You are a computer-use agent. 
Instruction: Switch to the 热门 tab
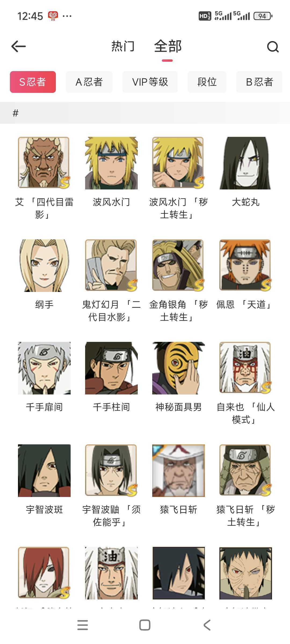pyautogui.click(x=123, y=46)
